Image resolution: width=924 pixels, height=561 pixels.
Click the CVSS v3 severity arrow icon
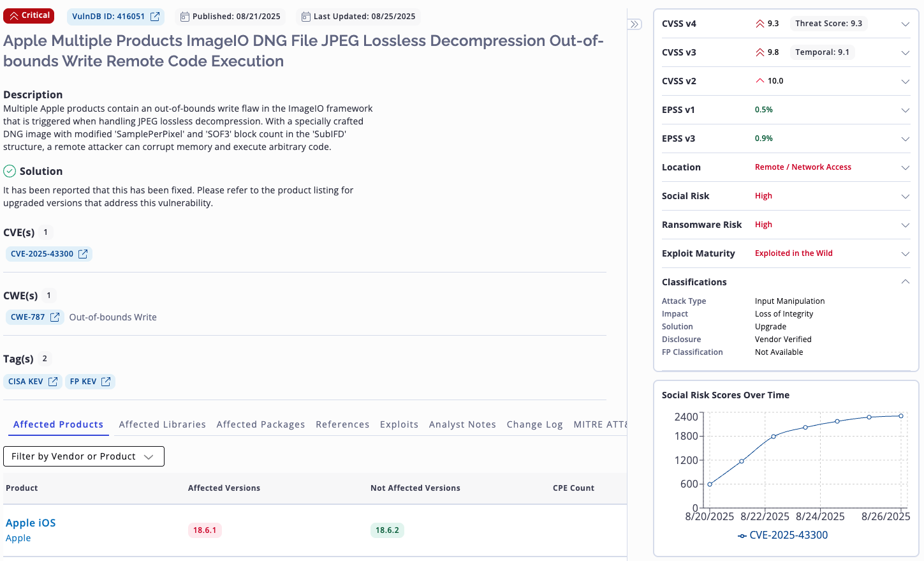(x=759, y=52)
